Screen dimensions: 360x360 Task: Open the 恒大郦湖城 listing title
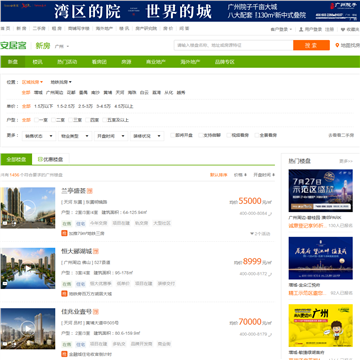pos(77,251)
